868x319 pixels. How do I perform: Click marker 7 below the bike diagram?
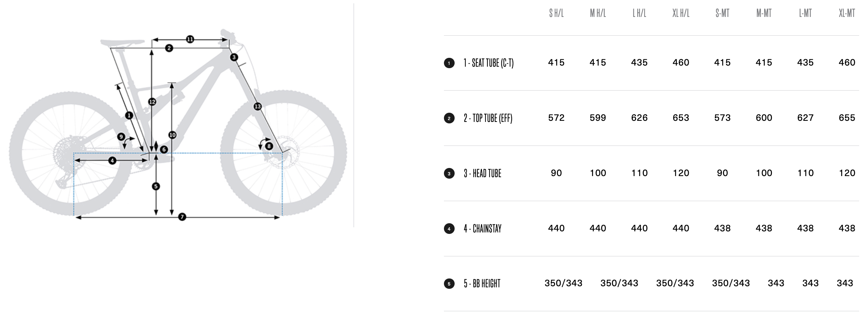182,217
